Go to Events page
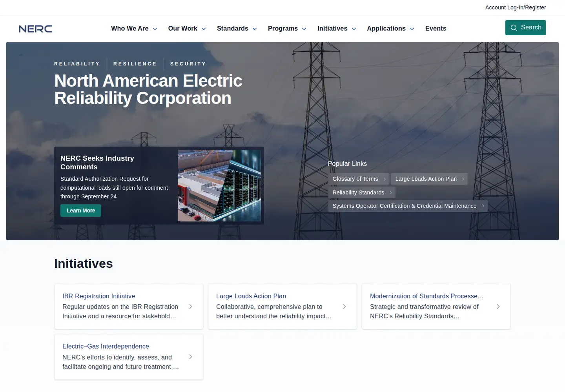 point(436,29)
